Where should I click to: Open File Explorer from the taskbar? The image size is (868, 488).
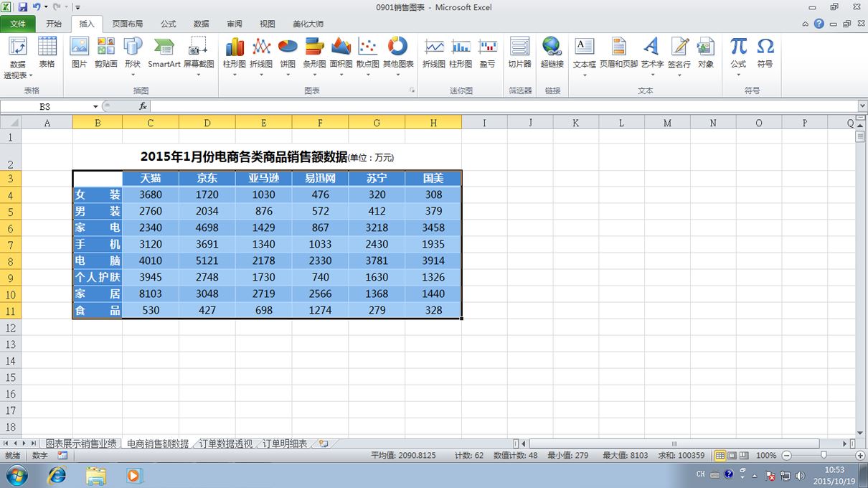tap(95, 475)
